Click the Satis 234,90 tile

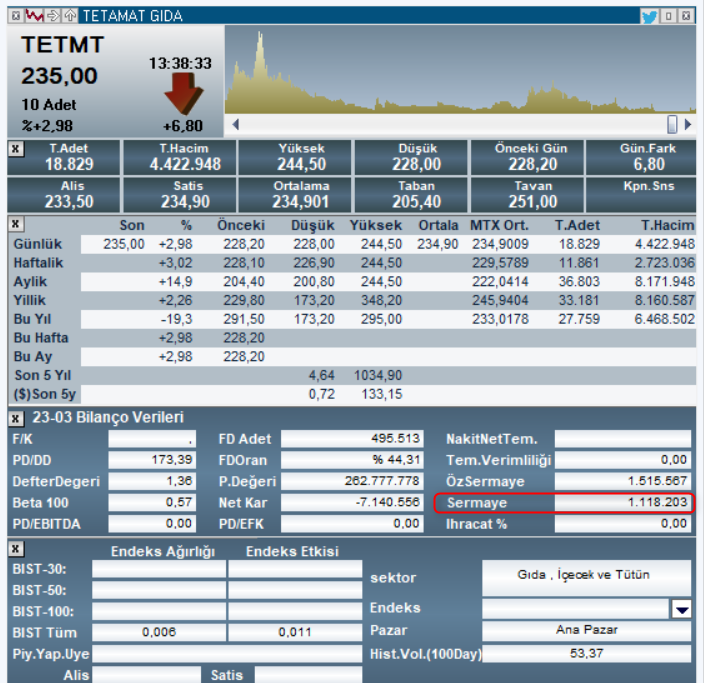point(180,194)
